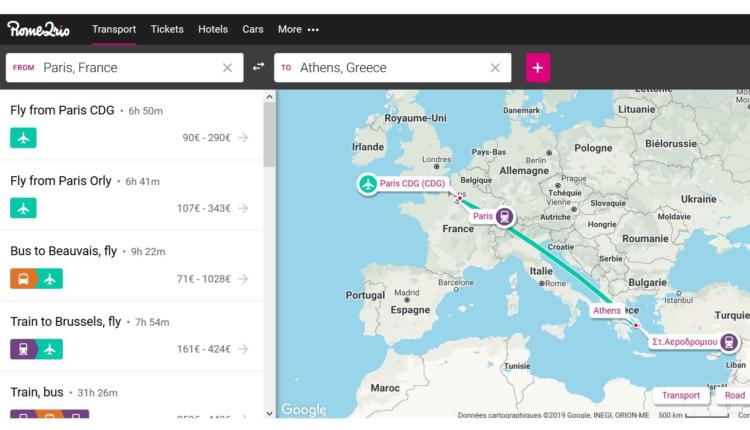Image resolution: width=750 pixels, height=430 pixels.
Task: Open arrow next to 71€ - 1028€
Action: (243, 279)
